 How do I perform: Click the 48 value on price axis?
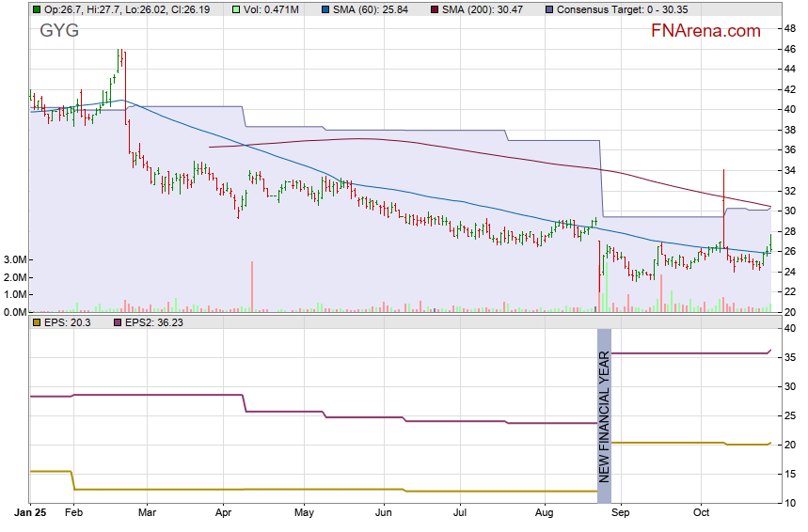790,28
